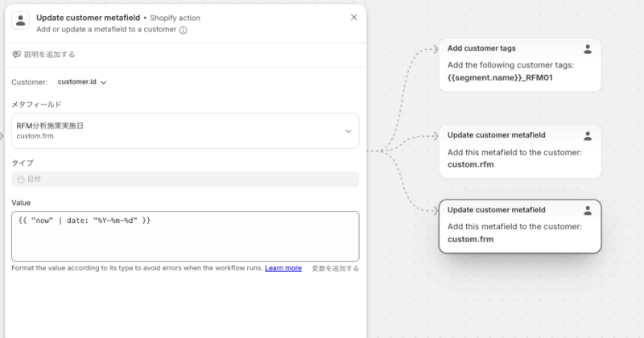Select the custom.rfm metafield node text
The height and width of the screenshot is (338, 644).
pos(470,165)
